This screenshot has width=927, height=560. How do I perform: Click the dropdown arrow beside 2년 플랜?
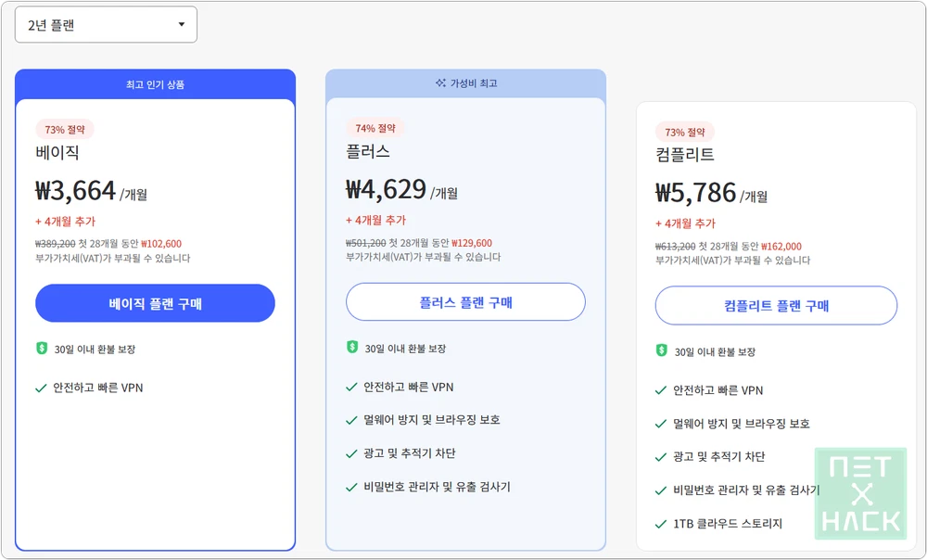click(182, 25)
